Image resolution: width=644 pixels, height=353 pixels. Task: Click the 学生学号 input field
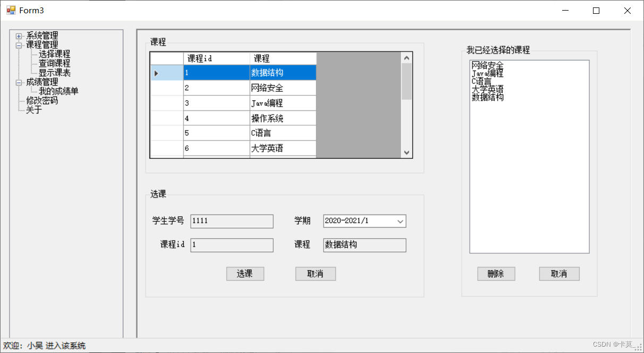click(232, 221)
